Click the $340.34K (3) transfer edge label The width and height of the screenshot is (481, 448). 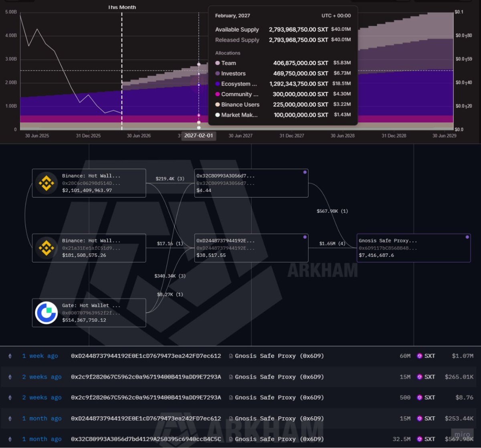[x=170, y=276]
